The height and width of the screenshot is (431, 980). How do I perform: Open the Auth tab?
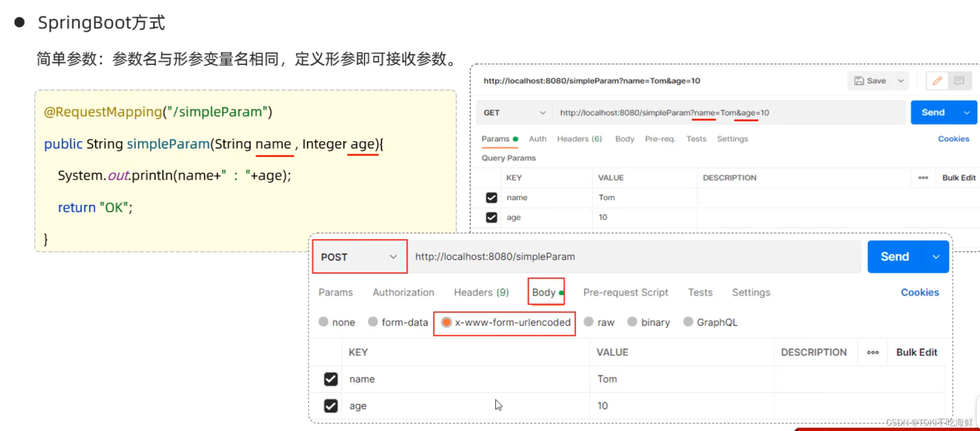(538, 139)
